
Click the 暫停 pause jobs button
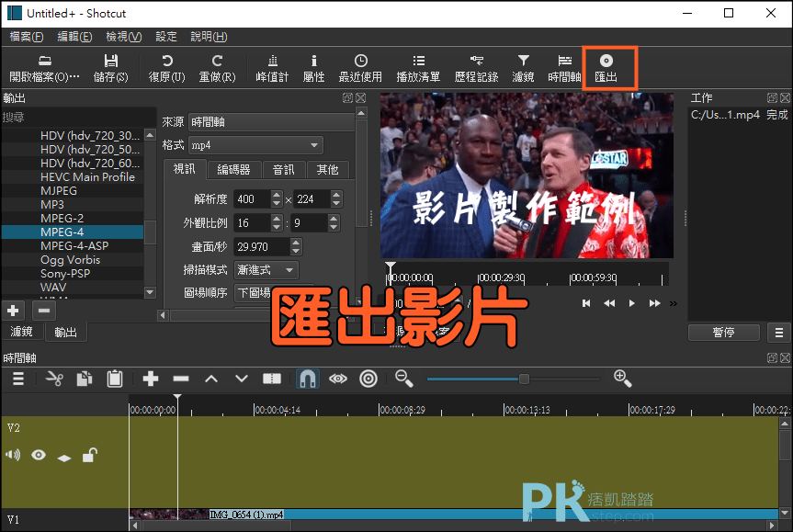coord(724,333)
